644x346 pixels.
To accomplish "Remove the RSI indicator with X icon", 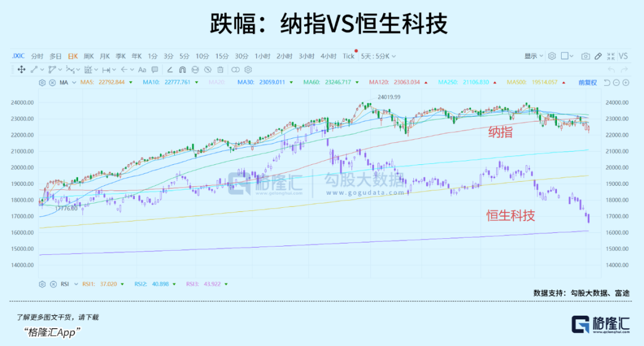I will 52,284.
